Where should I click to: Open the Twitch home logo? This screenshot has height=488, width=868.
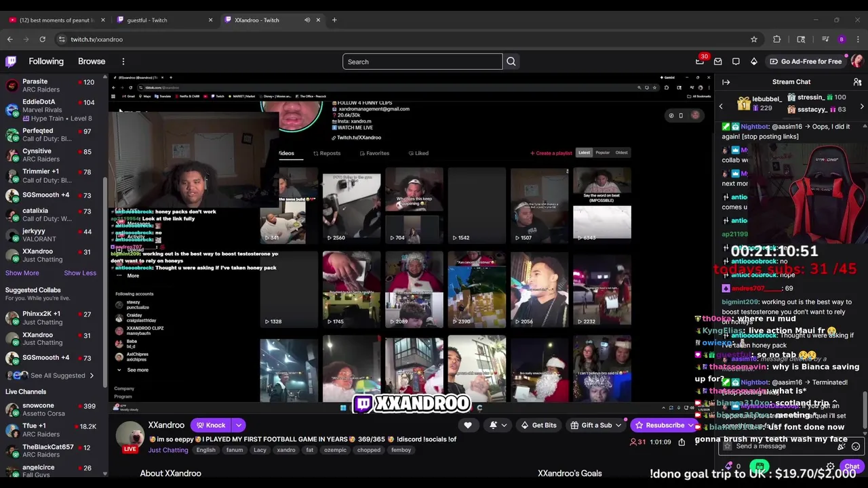pos(11,62)
